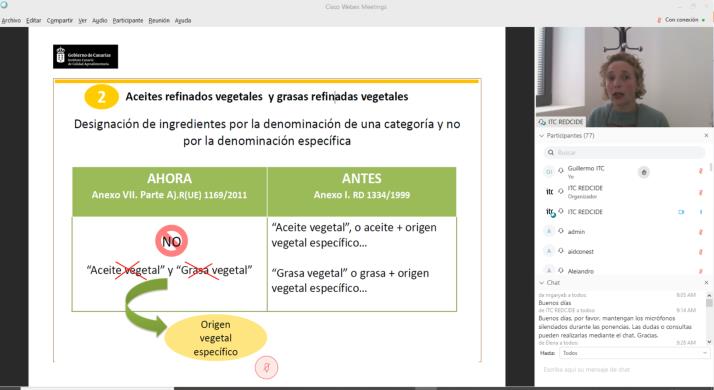Click the search magnifier icon in Participantes
714x390 pixels.
pyautogui.click(x=551, y=152)
